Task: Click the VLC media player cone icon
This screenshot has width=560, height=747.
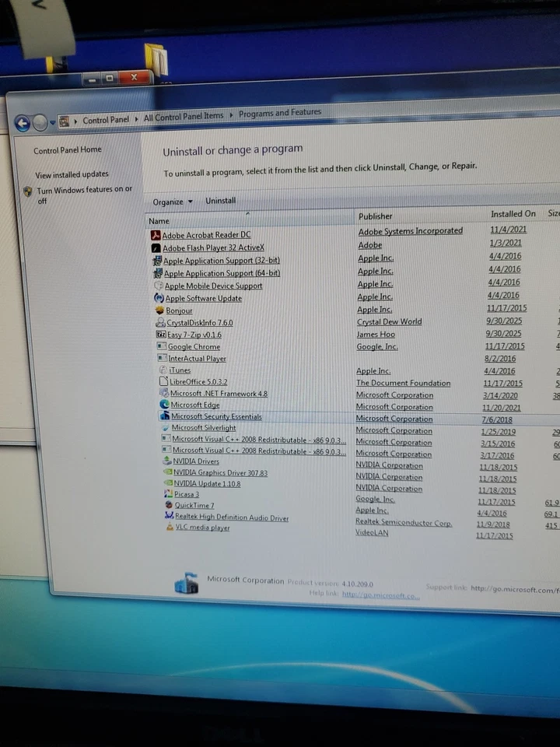Action: click(170, 527)
